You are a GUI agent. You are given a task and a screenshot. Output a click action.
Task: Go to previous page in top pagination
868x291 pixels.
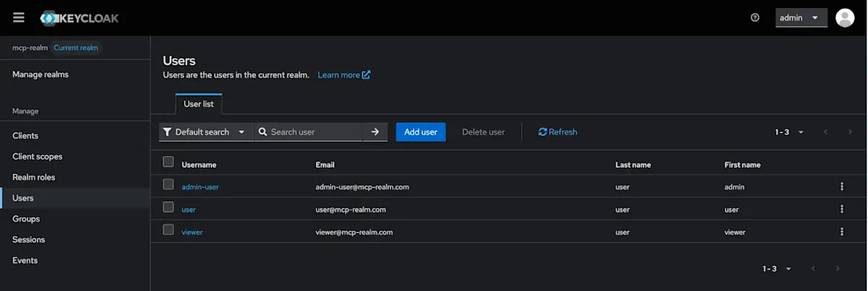coord(825,132)
